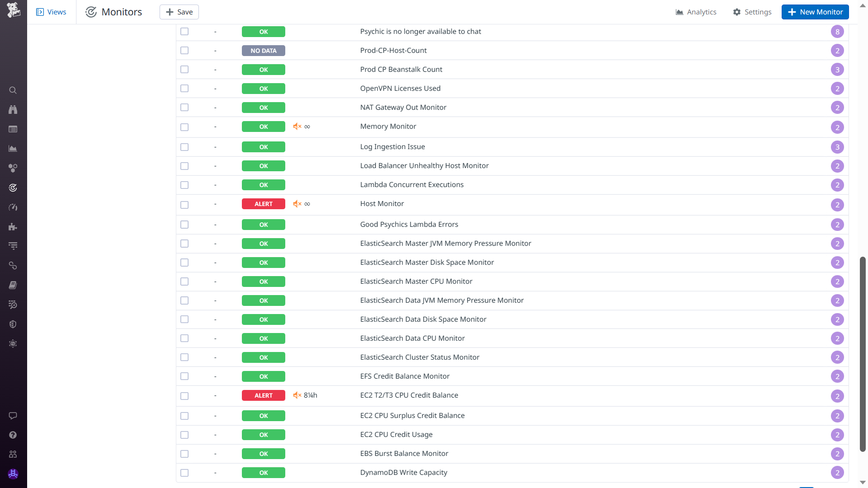Click the muted speaker icon on Host Monitor
Image resolution: width=868 pixels, height=488 pixels.
coord(297,204)
